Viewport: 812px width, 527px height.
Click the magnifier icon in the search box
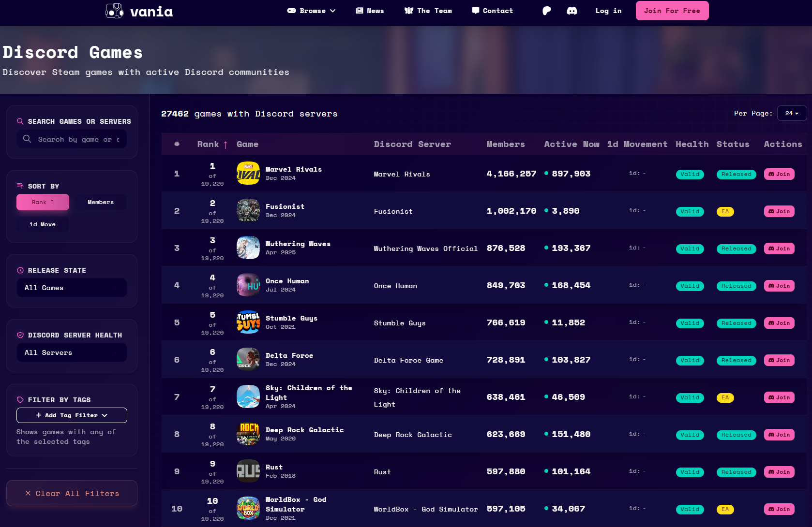pos(27,139)
